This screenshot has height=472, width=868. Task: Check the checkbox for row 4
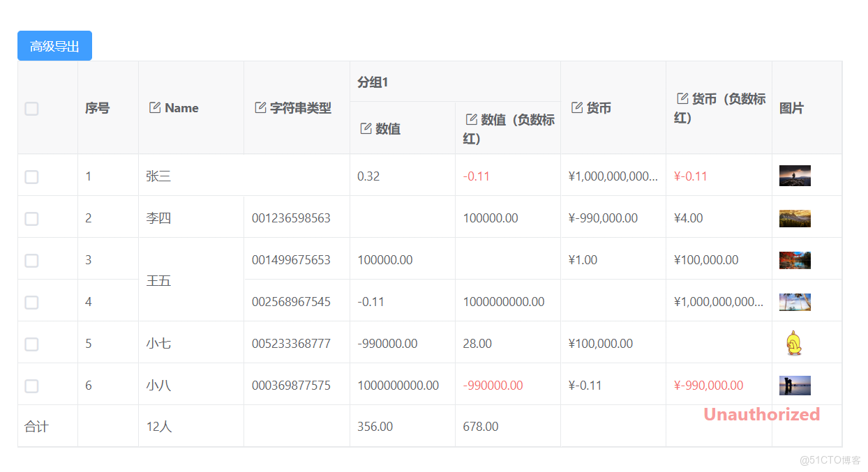[31, 302]
